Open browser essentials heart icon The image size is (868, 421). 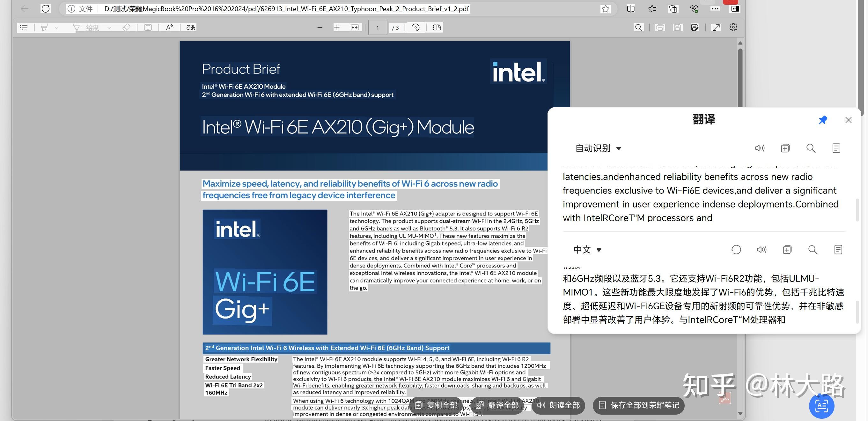(694, 9)
